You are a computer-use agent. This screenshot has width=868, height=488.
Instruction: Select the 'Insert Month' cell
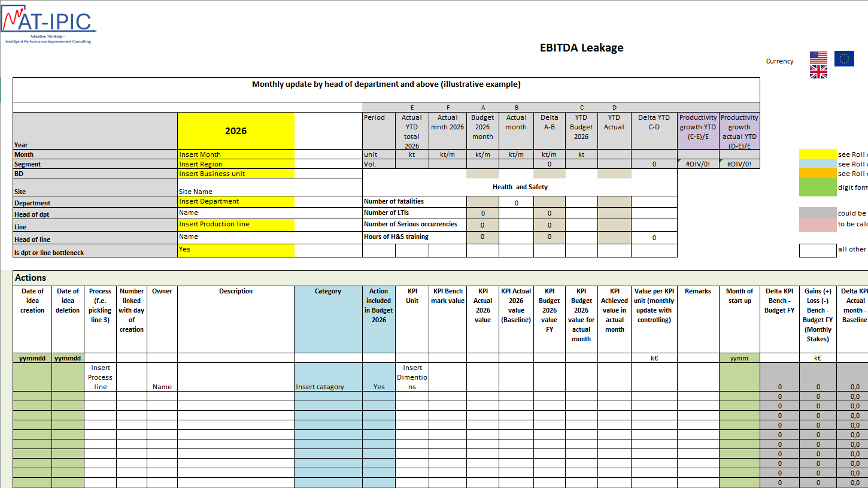[236, 154]
